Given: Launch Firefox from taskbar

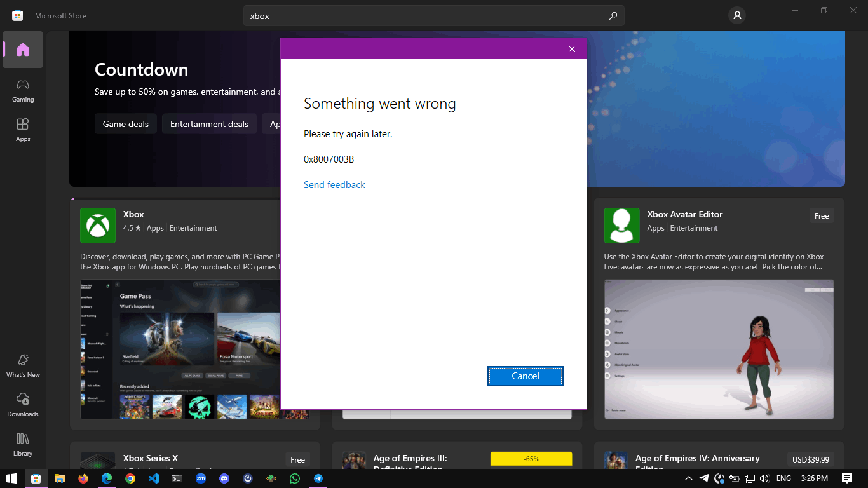Looking at the screenshot, I should click(x=83, y=478).
